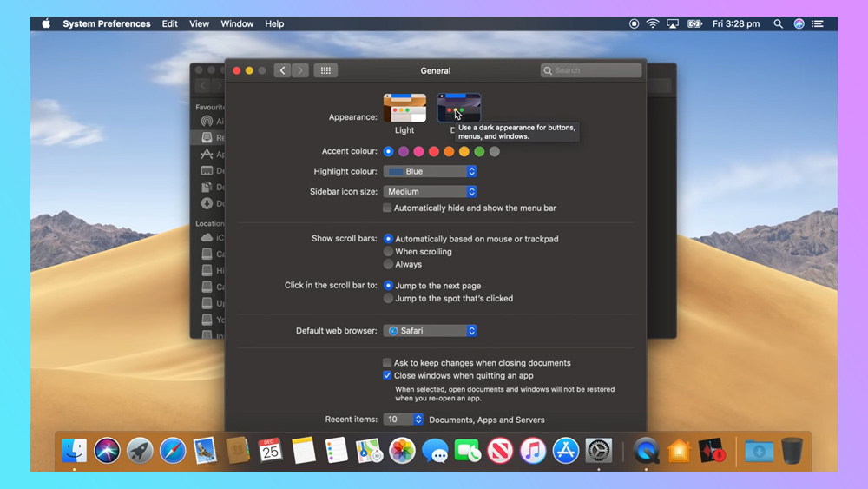Select When scrolling radio option
Viewport: 868px width, 489px height.
(388, 251)
